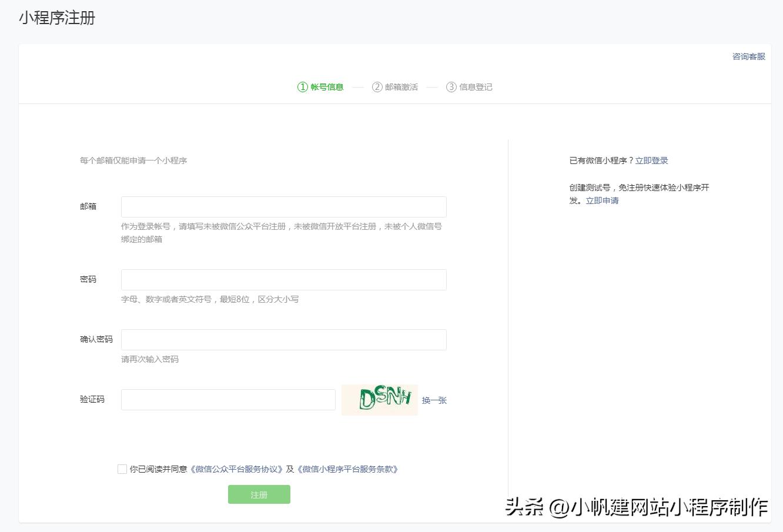Screen dimensions: 783x532
Task: Open 立即登录 to log in with existing account
Action: point(652,160)
